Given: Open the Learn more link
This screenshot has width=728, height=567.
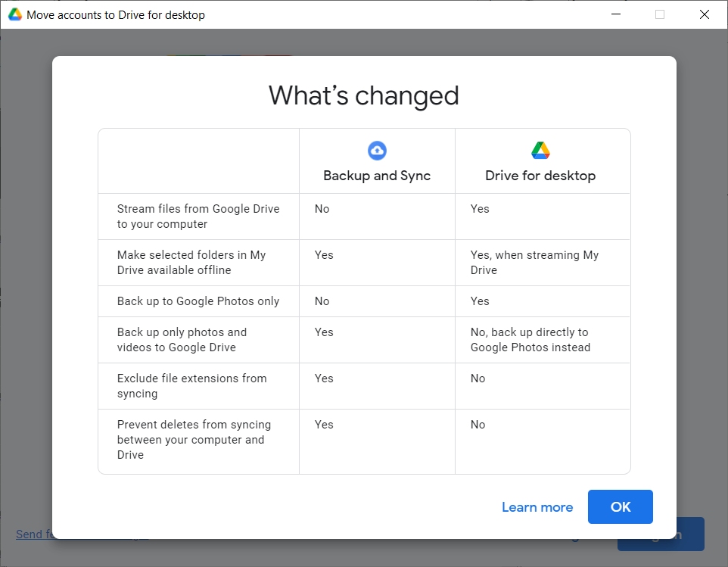Looking at the screenshot, I should click(537, 507).
